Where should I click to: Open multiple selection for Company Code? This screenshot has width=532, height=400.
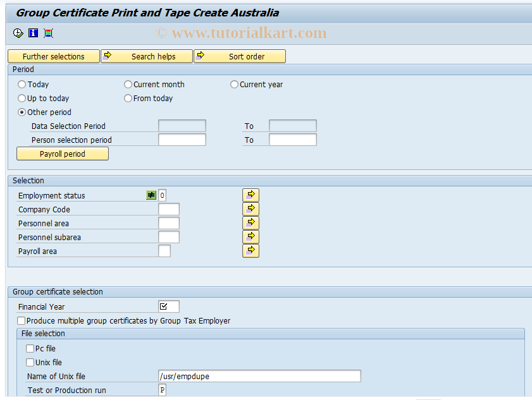251,209
